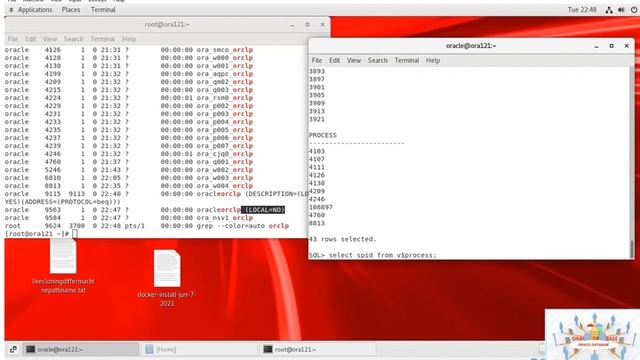Click the oracle@ora121 window title bar
Screen dimensions: 640x360
click(471, 46)
